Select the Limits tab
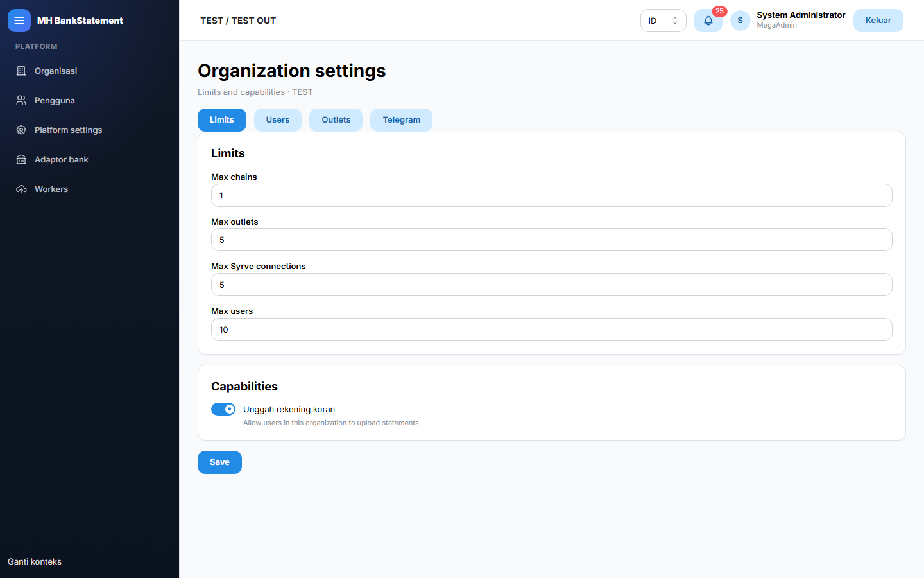924x578 pixels. 222,120
